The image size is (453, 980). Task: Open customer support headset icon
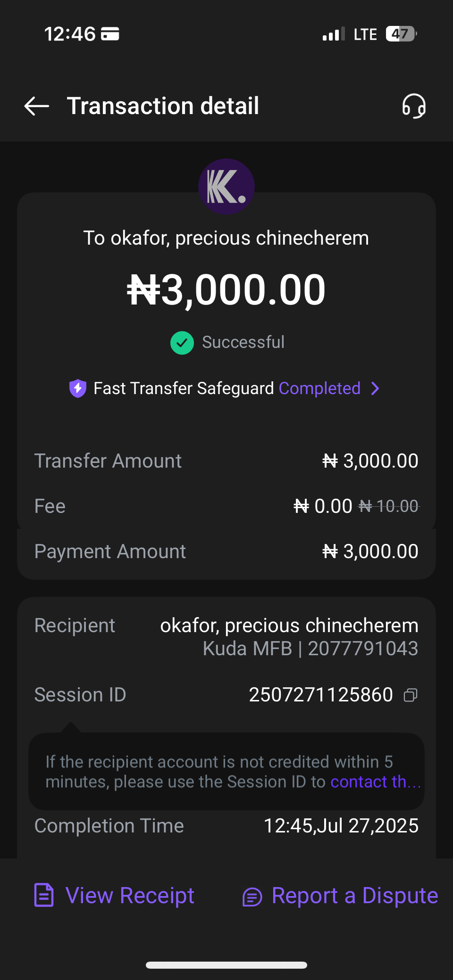point(414,106)
